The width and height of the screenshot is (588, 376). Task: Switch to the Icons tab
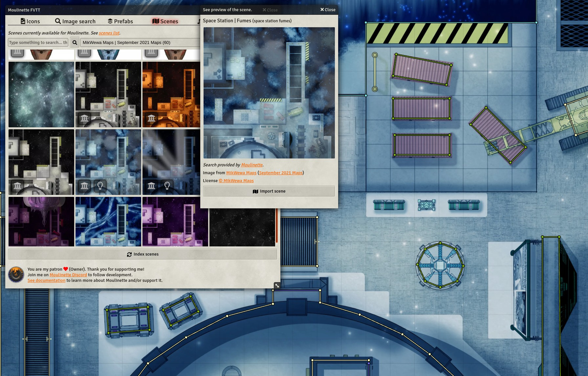(x=30, y=21)
